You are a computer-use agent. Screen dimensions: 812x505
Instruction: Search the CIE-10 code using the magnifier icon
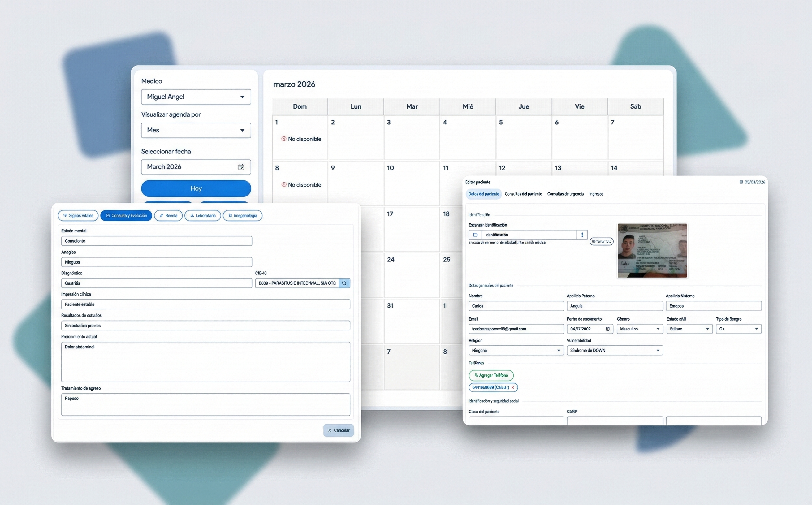point(344,283)
